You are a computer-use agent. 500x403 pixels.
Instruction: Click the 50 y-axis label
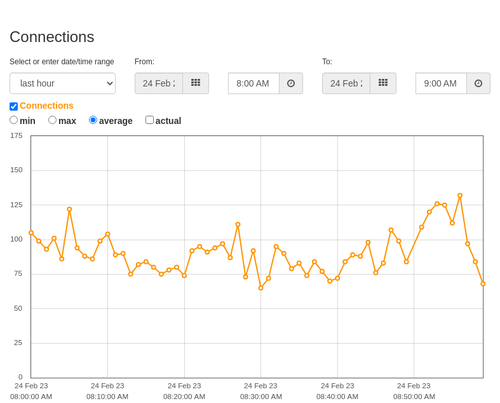pyautogui.click(x=18, y=308)
